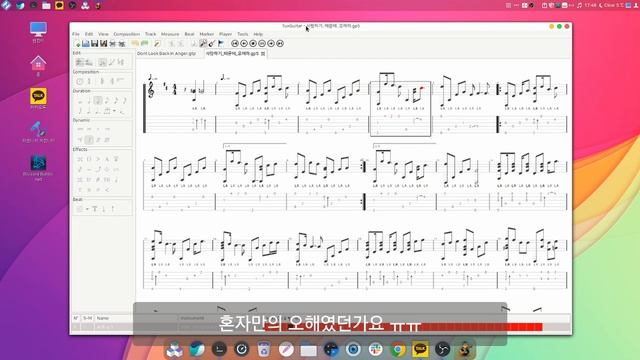The width and height of the screenshot is (640, 360).
Task: Select sixteenth note duration
Action: tap(116, 100)
